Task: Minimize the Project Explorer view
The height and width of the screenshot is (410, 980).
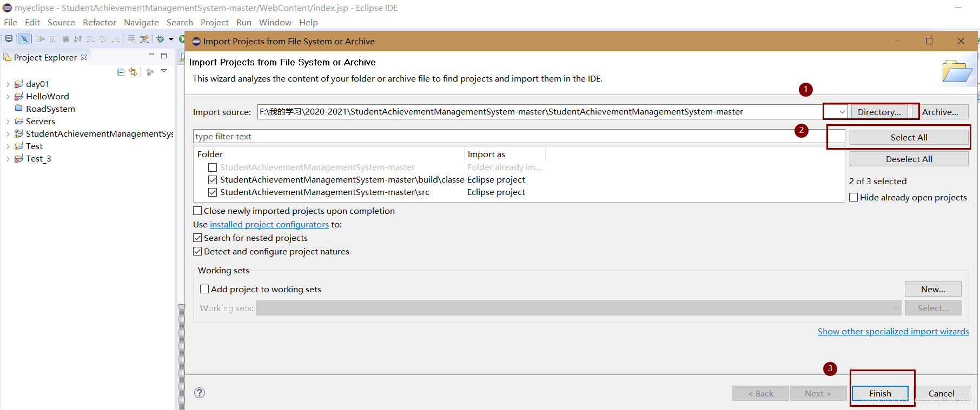Action: point(151,55)
